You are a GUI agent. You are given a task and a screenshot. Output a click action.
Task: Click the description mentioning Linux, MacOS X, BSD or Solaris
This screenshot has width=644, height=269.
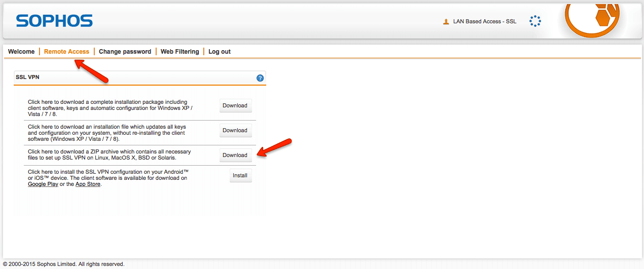pos(110,155)
